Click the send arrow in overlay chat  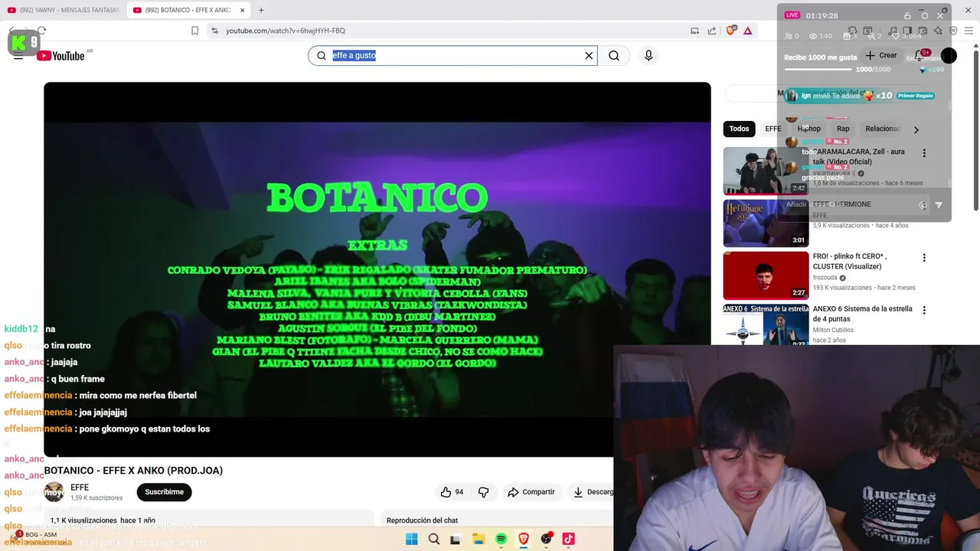[939, 205]
